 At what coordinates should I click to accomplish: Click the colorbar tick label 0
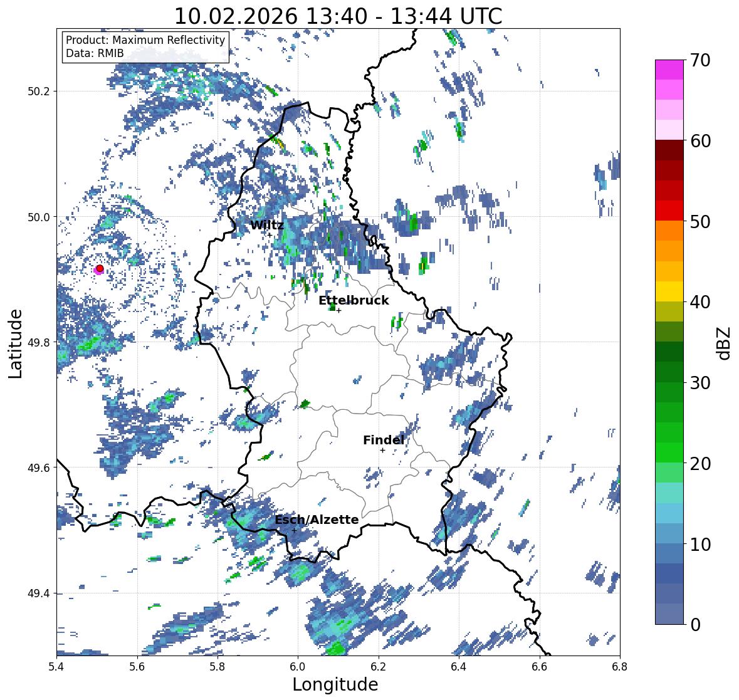pyautogui.click(x=695, y=625)
